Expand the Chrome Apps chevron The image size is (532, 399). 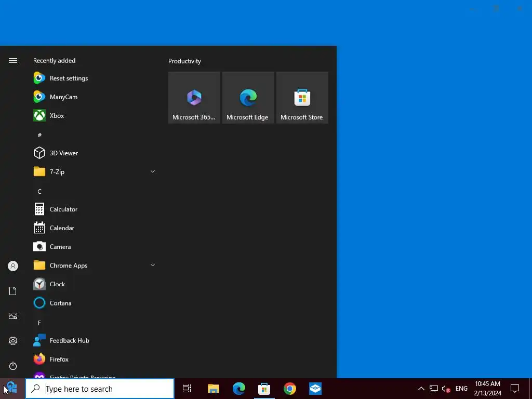[x=153, y=265]
